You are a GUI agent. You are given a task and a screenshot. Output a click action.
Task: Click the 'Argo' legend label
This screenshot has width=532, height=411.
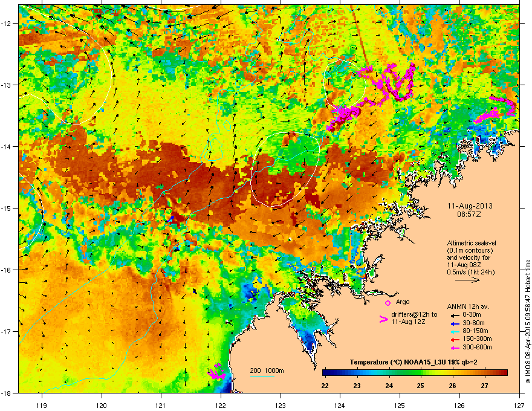(x=403, y=302)
